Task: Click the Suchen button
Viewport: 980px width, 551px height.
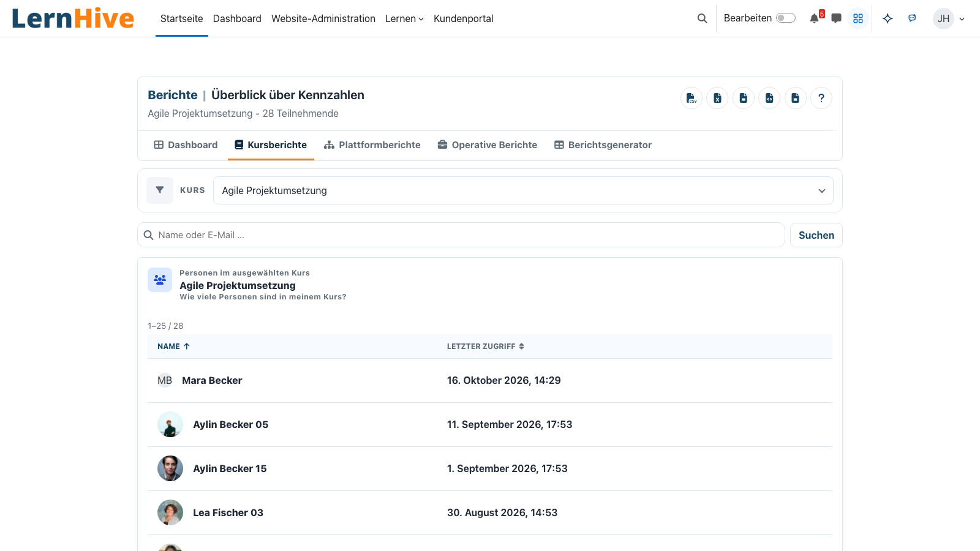Action: click(x=816, y=235)
